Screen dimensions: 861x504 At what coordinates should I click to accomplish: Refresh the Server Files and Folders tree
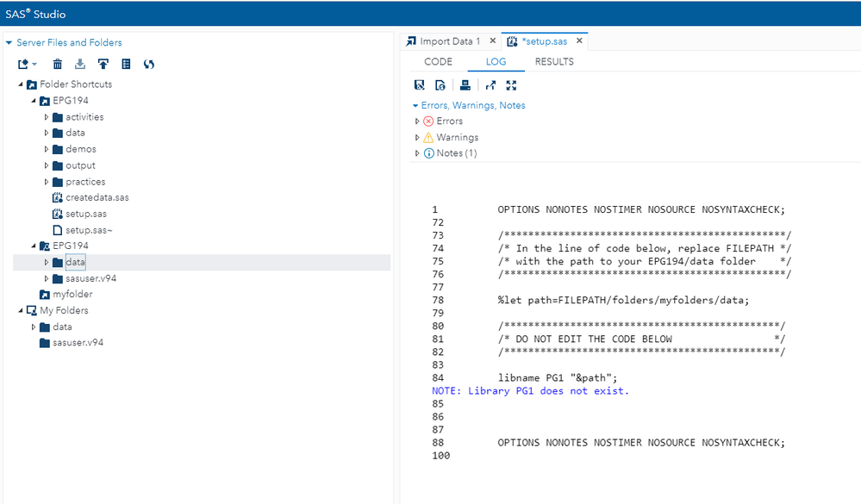tap(149, 64)
